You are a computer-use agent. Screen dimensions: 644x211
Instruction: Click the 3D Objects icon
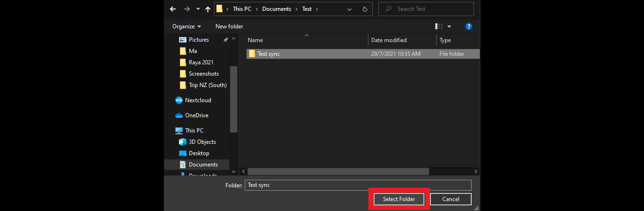[183, 142]
